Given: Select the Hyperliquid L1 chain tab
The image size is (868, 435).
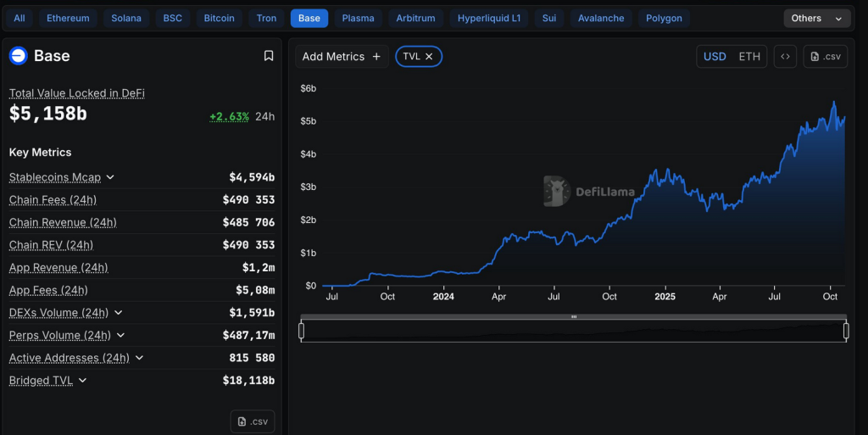Looking at the screenshot, I should click(x=489, y=19).
